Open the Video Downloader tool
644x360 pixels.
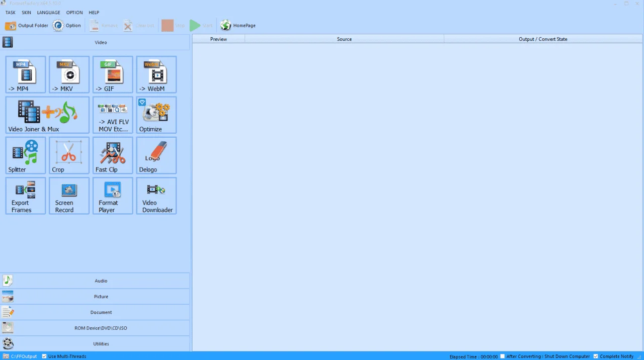pos(156,196)
